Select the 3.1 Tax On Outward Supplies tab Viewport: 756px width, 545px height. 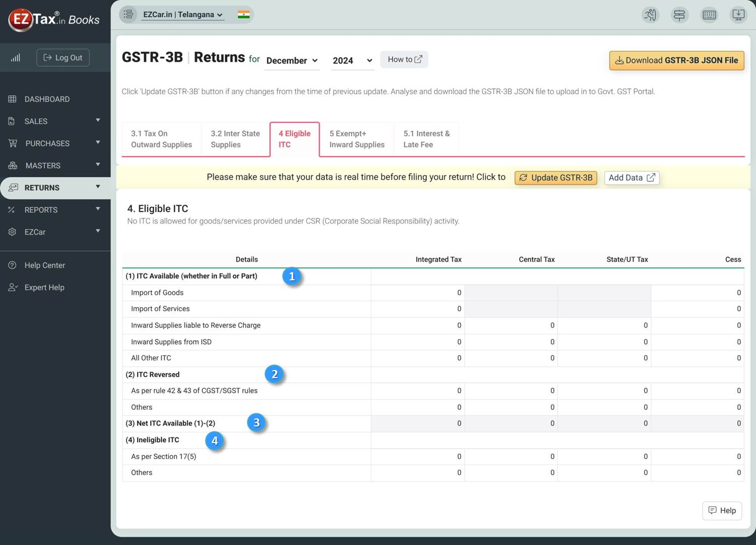tap(161, 139)
